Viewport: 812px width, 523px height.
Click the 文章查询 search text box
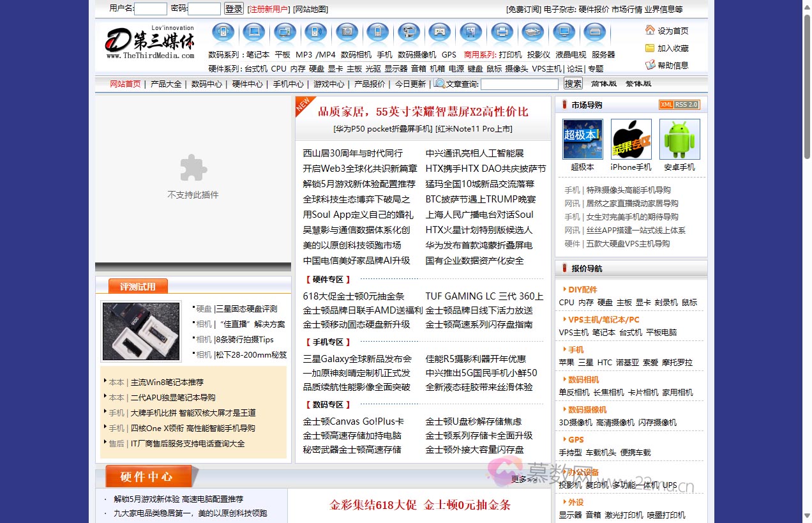pyautogui.click(x=519, y=84)
